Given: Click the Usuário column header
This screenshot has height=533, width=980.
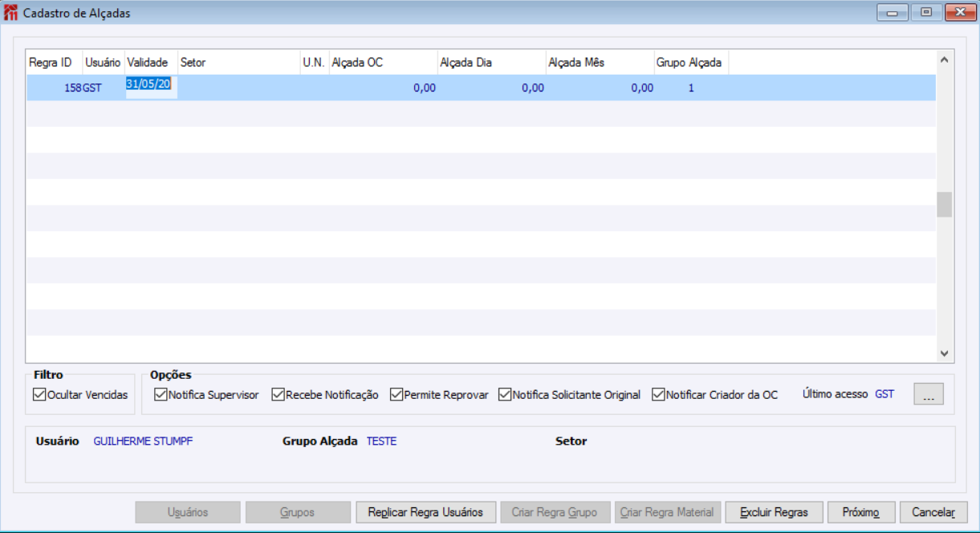Looking at the screenshot, I should click(x=104, y=63).
